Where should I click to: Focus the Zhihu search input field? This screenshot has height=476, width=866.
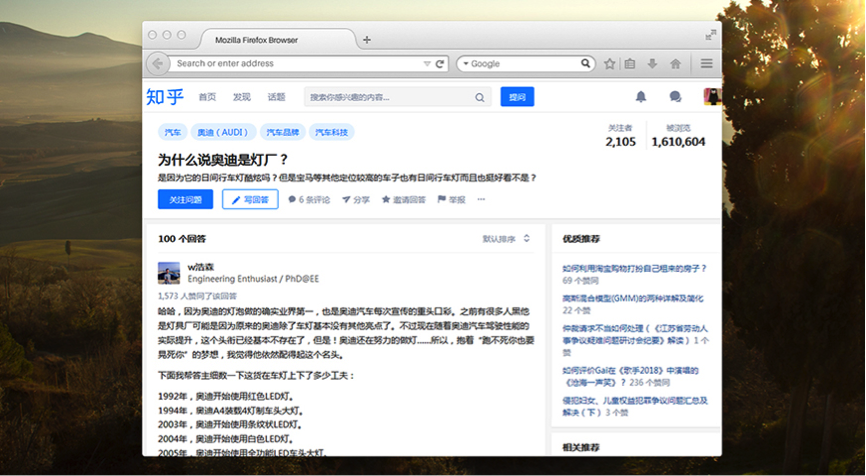click(x=390, y=98)
